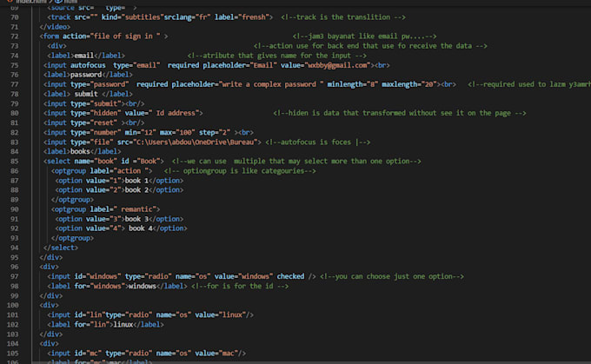
Task: Click the comment "action use for back end"
Action: (370, 46)
